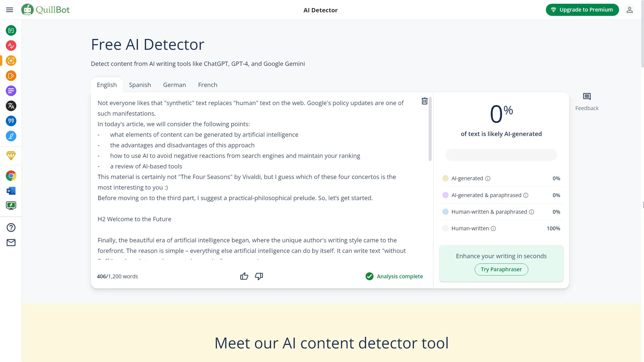
Task: Switch to the Spanish language tab
Action: [140, 85]
